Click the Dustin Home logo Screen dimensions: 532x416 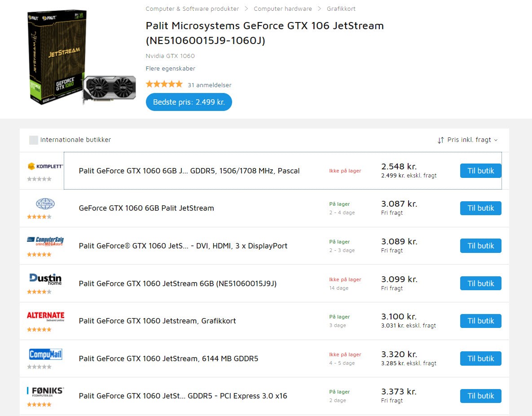point(45,279)
